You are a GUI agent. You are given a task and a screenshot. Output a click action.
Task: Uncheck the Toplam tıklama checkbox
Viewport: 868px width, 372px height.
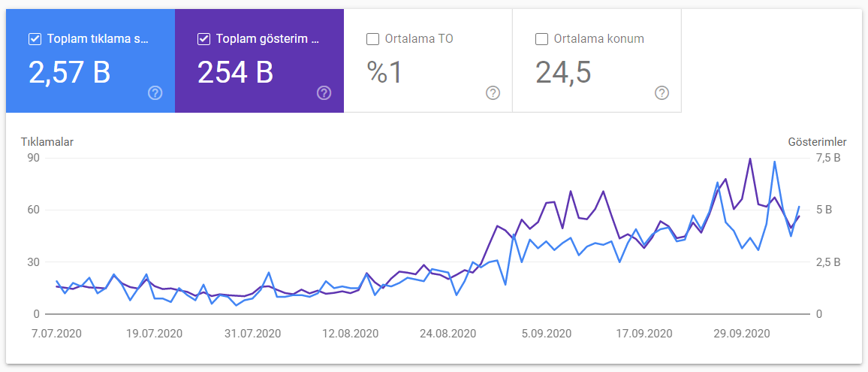click(x=35, y=39)
